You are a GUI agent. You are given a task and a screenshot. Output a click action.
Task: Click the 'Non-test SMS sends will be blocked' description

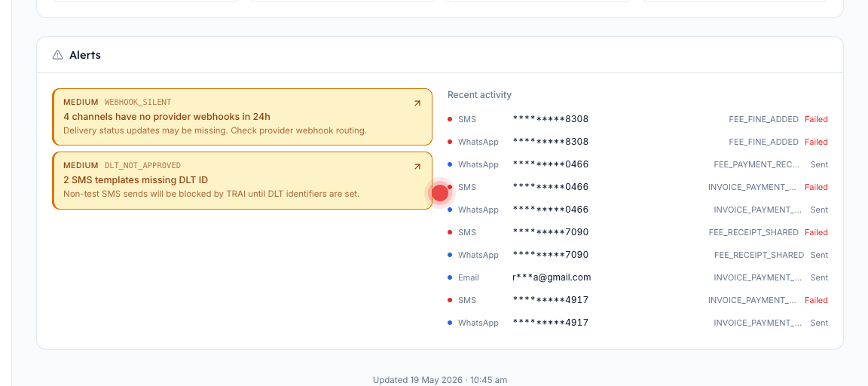click(212, 194)
